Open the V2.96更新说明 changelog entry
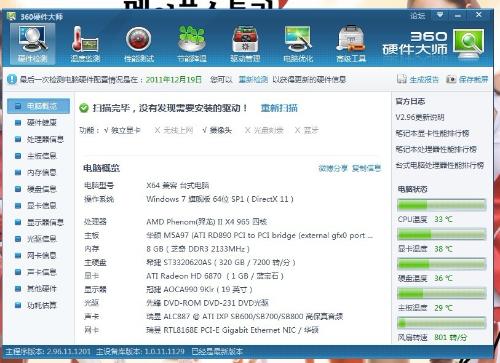Viewport: 500px width, 363px height. pos(420,117)
